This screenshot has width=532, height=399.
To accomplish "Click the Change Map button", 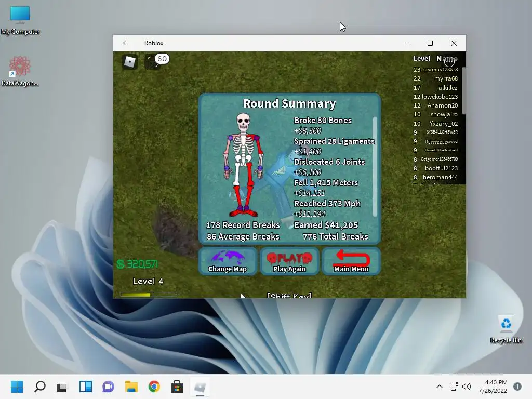I will pos(228,261).
